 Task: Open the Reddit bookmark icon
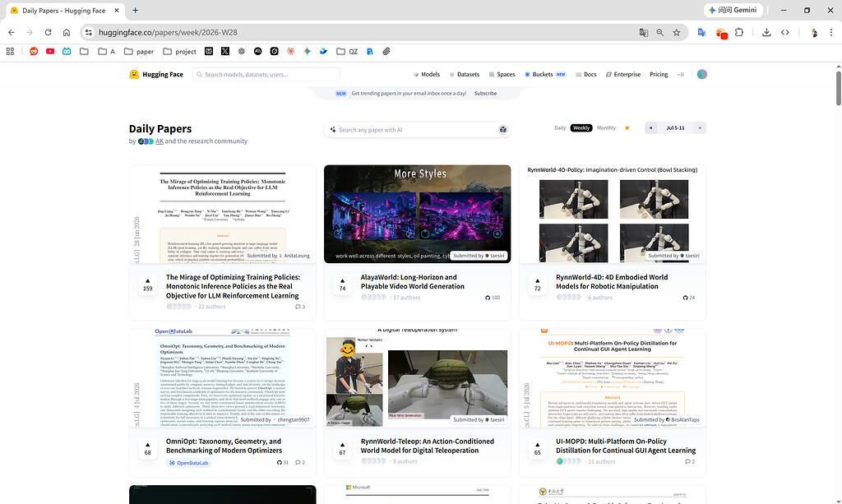tap(34, 52)
